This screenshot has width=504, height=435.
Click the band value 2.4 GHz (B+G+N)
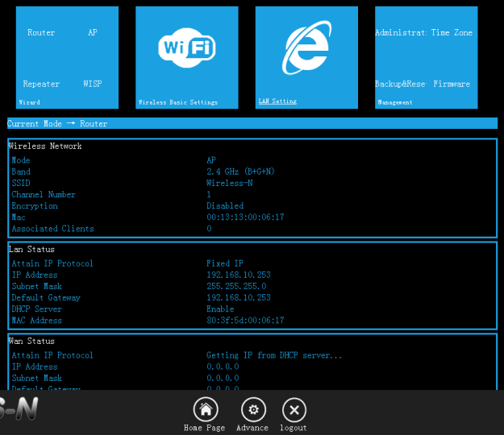[240, 172]
